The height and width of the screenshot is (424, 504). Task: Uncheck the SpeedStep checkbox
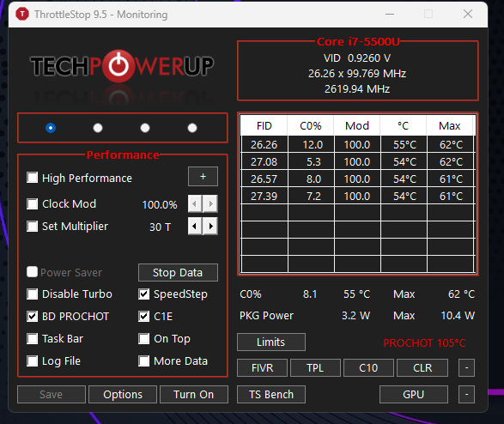coord(143,294)
